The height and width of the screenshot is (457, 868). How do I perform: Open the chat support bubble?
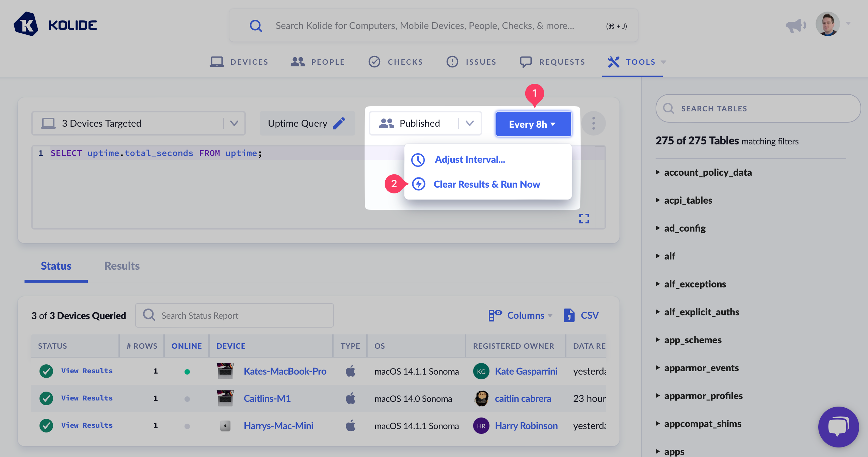[838, 426]
